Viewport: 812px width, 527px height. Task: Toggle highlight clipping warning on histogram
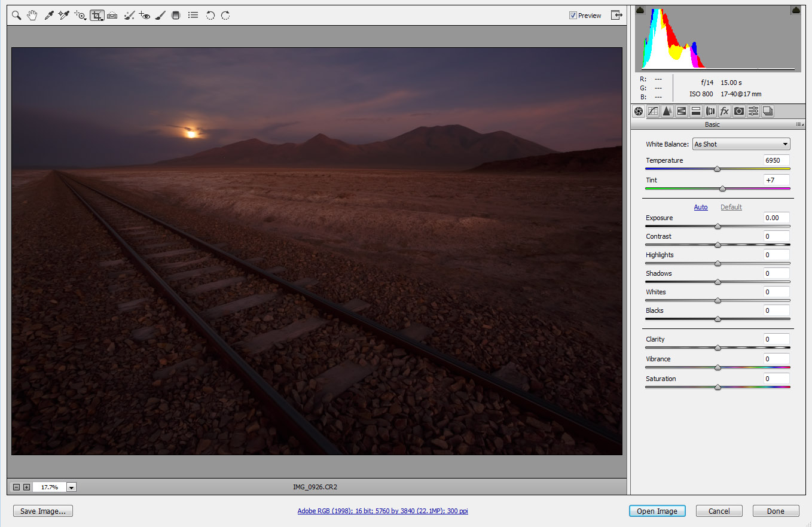click(x=796, y=10)
